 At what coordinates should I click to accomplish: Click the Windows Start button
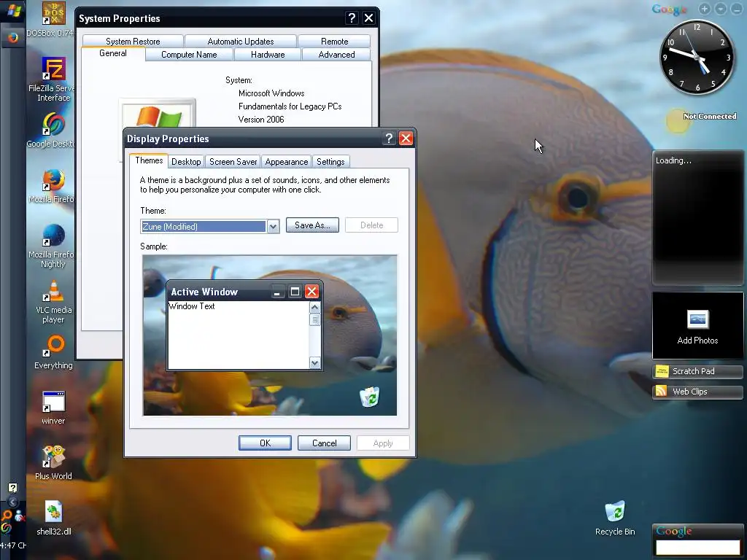click(x=13, y=10)
